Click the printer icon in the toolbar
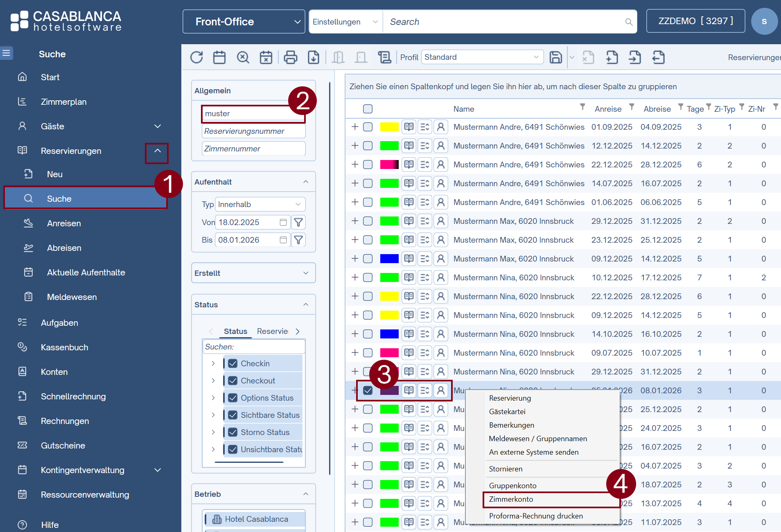The image size is (781, 532). 290,57
